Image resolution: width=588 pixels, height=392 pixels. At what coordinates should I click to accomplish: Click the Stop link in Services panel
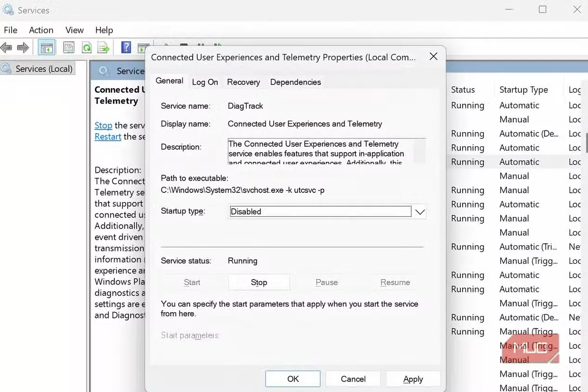point(103,125)
